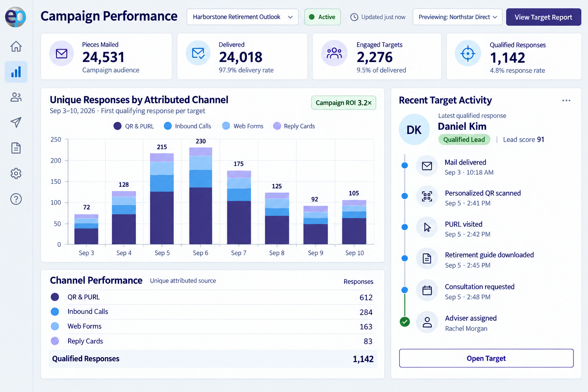Click the Engaged Targets people icon
588x392 pixels.
(334, 53)
